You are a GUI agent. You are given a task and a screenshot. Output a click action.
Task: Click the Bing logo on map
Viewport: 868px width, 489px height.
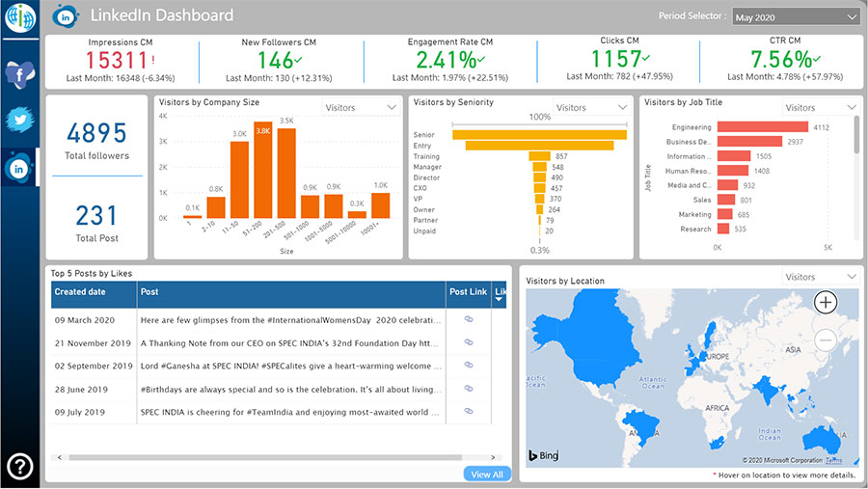click(543, 455)
